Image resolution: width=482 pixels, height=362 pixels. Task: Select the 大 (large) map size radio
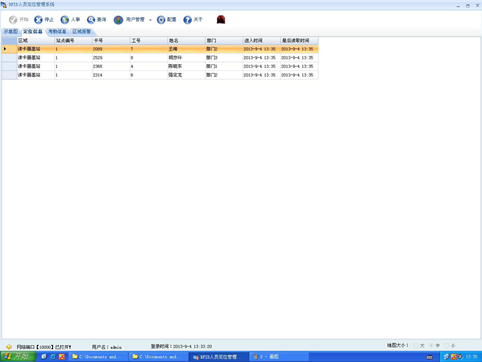pos(416,346)
